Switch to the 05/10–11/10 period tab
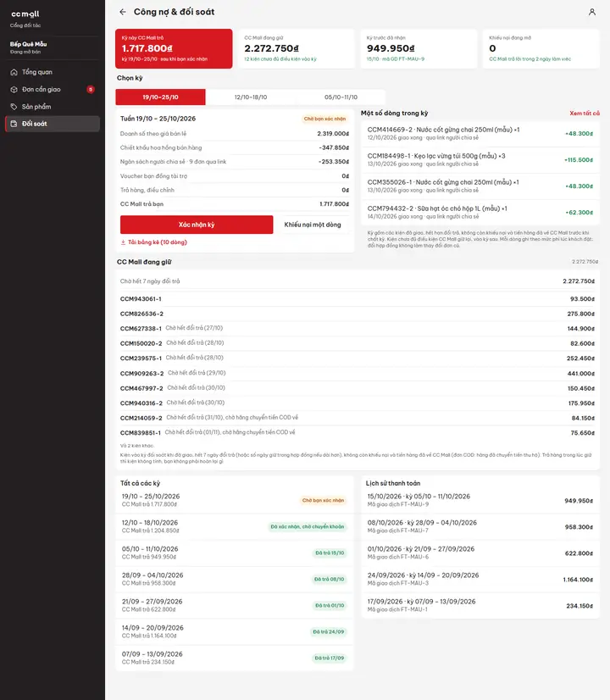The height and width of the screenshot is (700, 610). point(341,97)
